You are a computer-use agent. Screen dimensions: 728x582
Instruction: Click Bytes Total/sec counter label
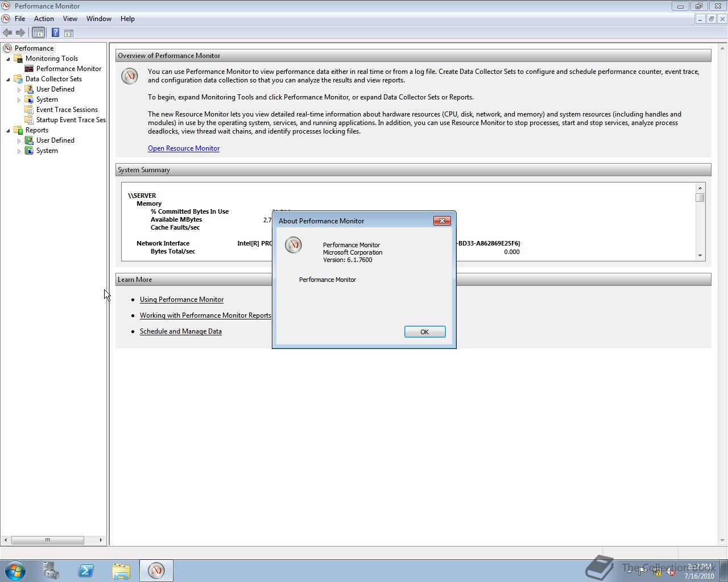[x=173, y=251]
